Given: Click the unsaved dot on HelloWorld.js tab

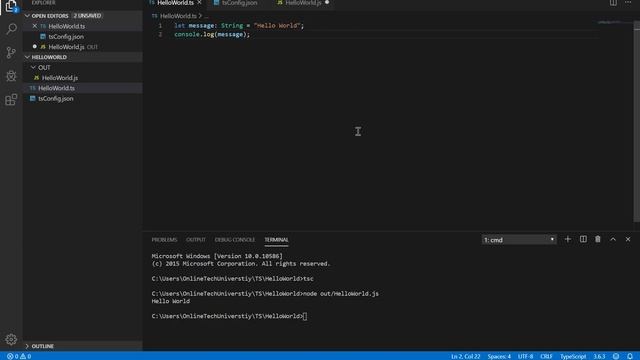Looking at the screenshot, I should tap(327, 3).
